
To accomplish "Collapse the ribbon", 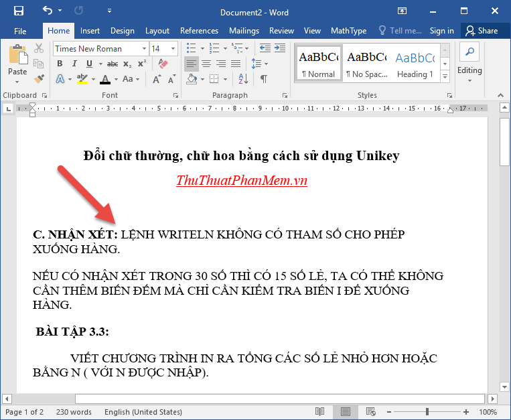I will click(x=500, y=96).
